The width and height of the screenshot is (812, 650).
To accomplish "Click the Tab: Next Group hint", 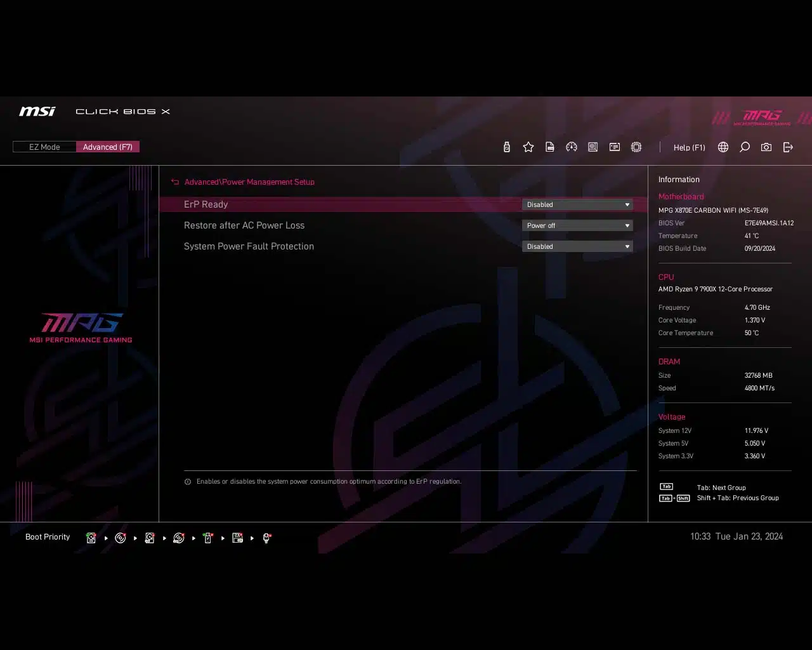I will click(x=721, y=488).
